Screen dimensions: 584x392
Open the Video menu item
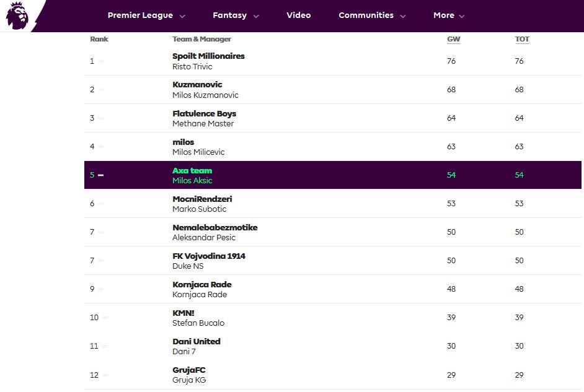click(299, 15)
